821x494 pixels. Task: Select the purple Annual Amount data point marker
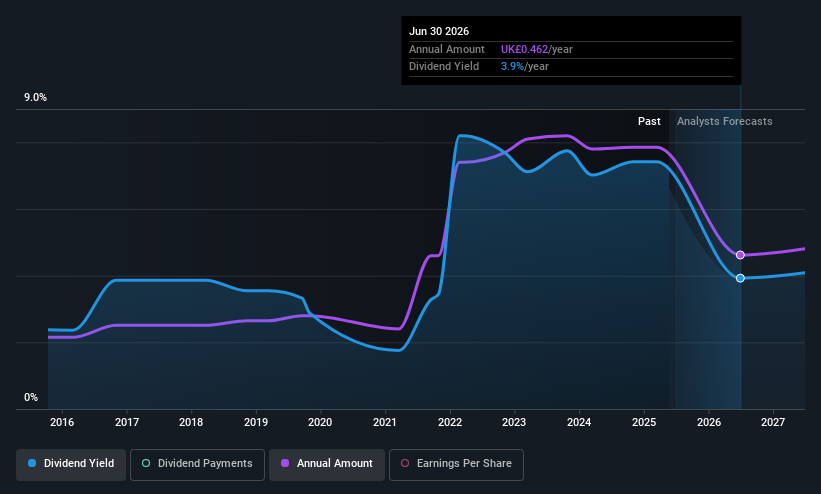[740, 255]
